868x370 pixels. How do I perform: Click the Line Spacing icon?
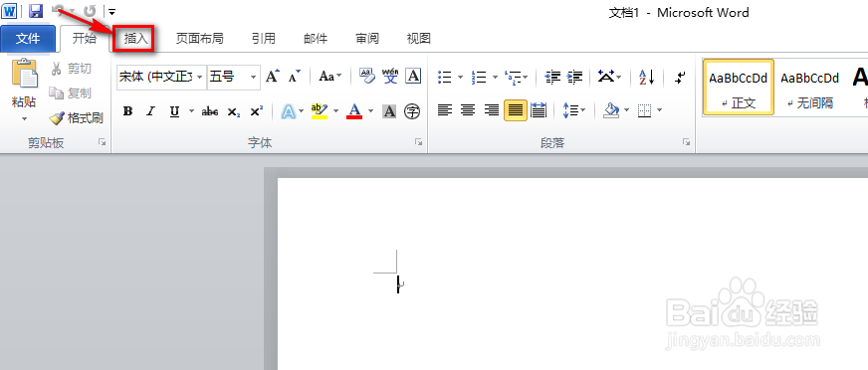[569, 110]
